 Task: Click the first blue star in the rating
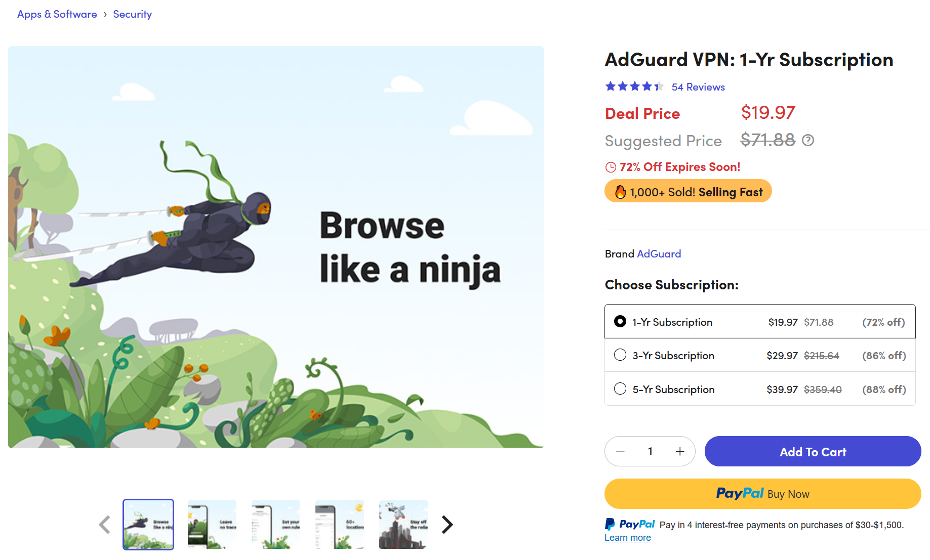point(610,87)
